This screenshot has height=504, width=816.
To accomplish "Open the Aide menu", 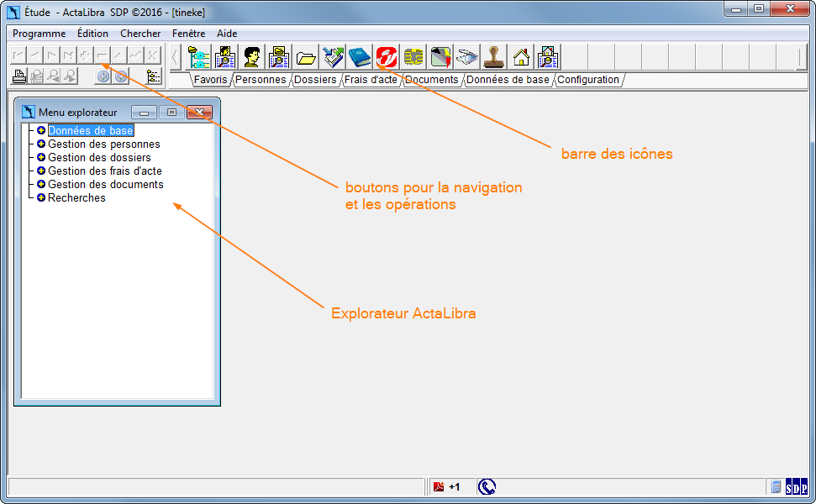I will 227,34.
